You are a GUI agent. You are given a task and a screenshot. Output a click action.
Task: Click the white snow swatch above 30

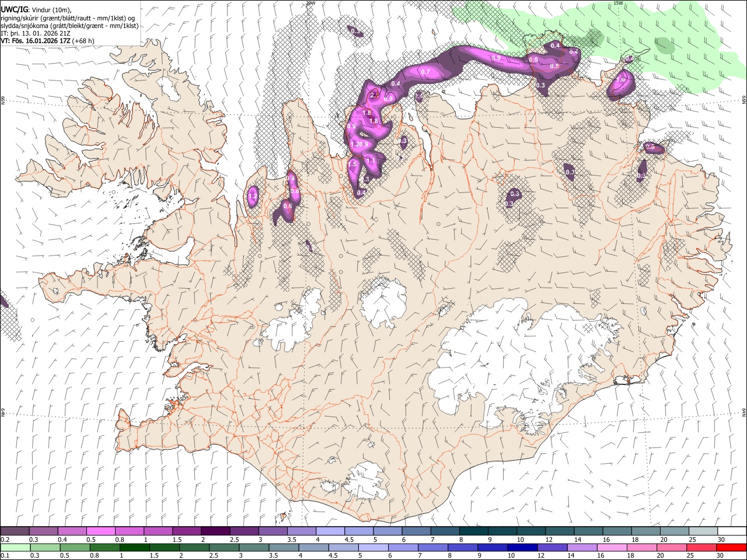(731, 531)
